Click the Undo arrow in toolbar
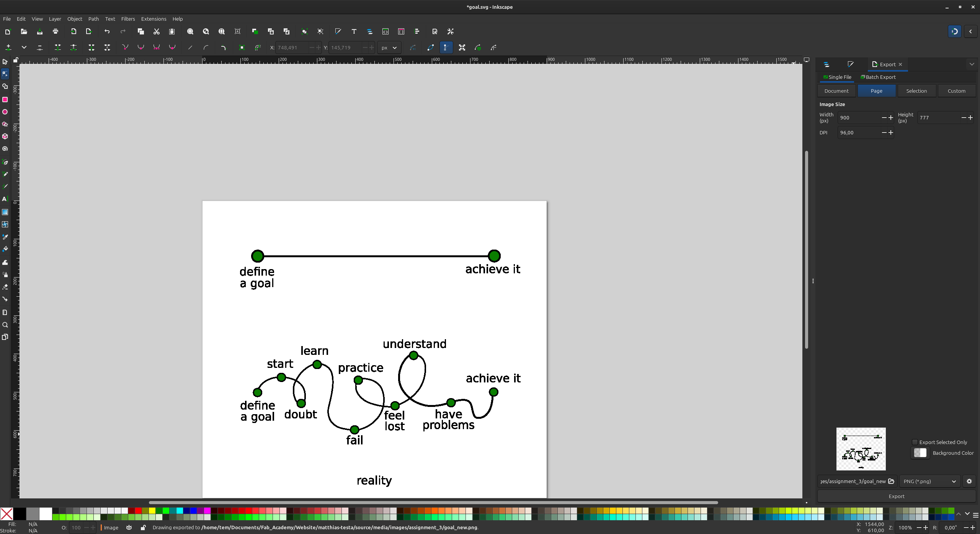The image size is (980, 534). 107,31
